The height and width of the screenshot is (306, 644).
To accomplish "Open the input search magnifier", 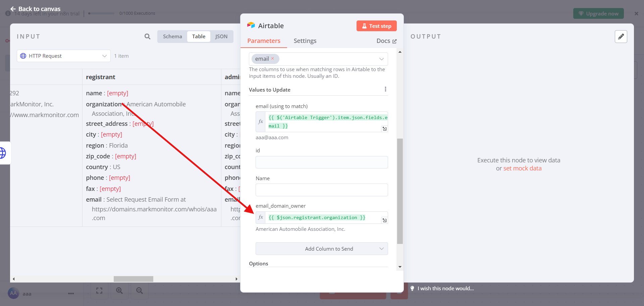I will tap(147, 36).
